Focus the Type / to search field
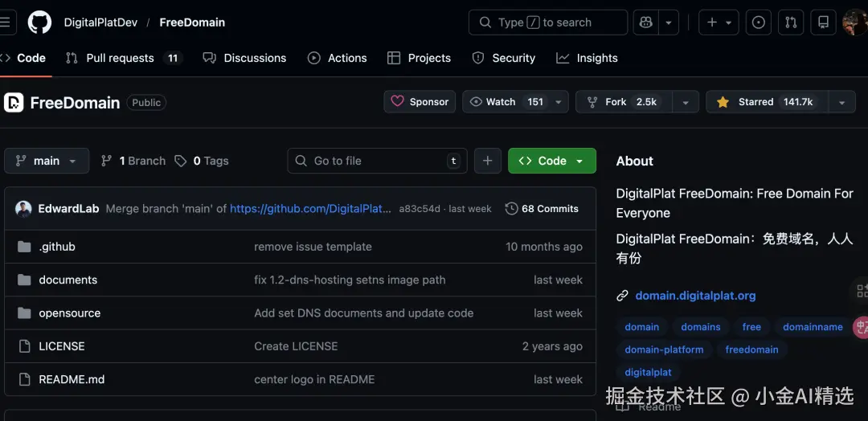 point(548,22)
